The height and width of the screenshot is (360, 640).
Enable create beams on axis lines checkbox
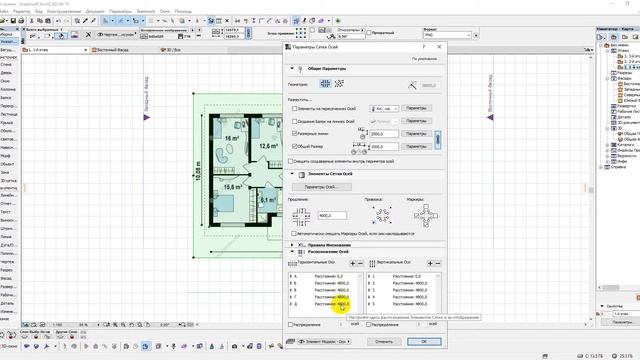[x=294, y=121]
